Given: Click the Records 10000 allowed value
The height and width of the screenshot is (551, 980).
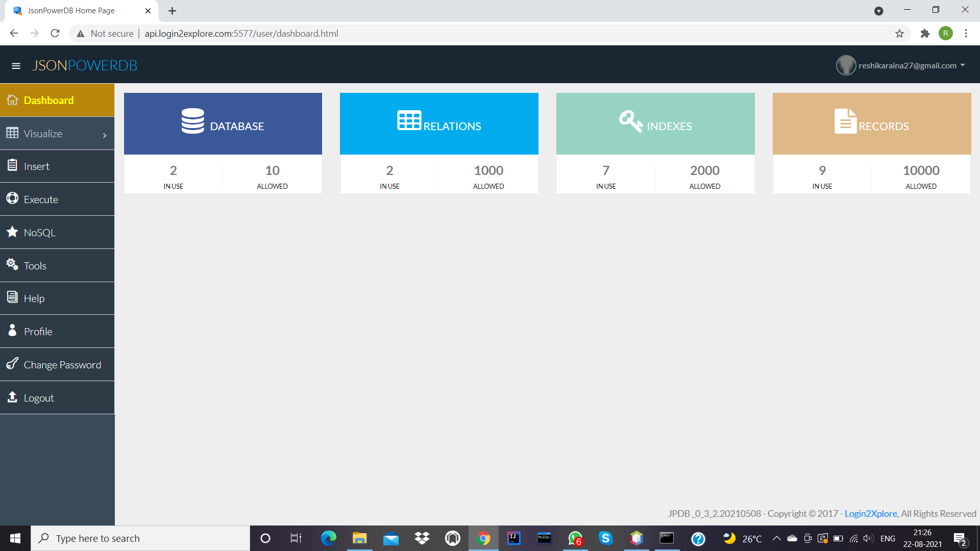Looking at the screenshot, I should coord(921,170).
